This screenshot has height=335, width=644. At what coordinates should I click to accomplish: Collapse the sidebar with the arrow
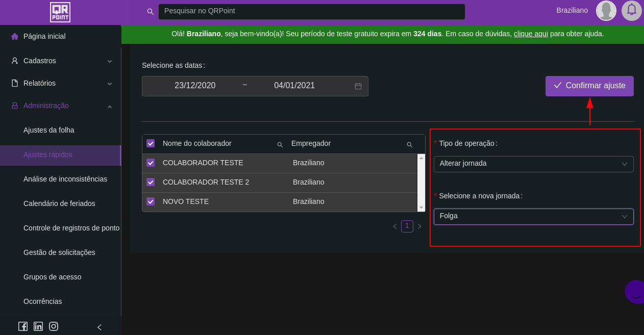(x=100, y=327)
